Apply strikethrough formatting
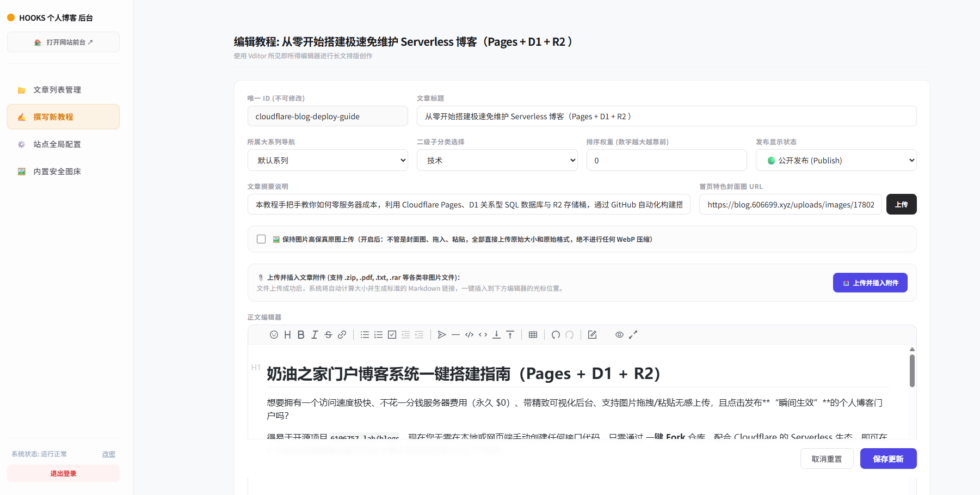The image size is (980, 495). 328,335
